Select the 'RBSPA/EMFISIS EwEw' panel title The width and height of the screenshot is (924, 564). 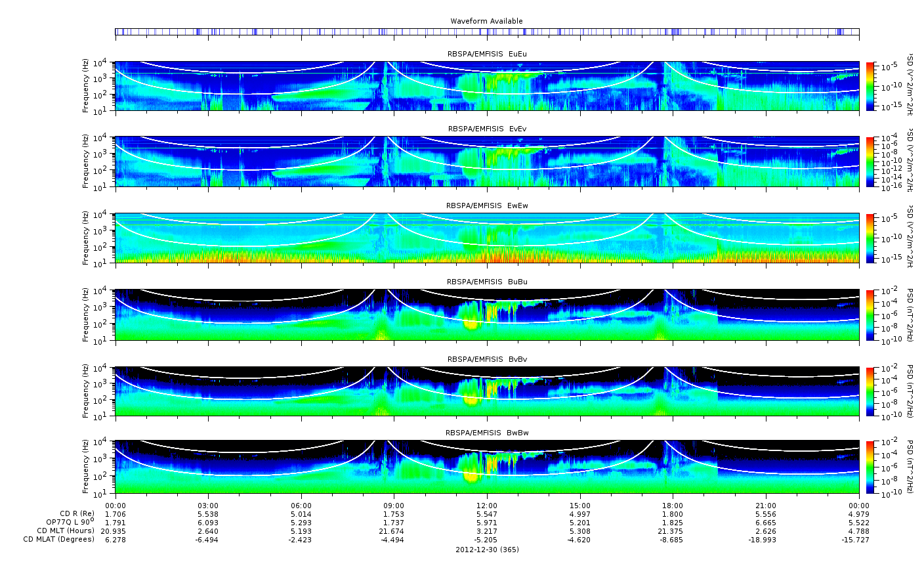coord(487,206)
